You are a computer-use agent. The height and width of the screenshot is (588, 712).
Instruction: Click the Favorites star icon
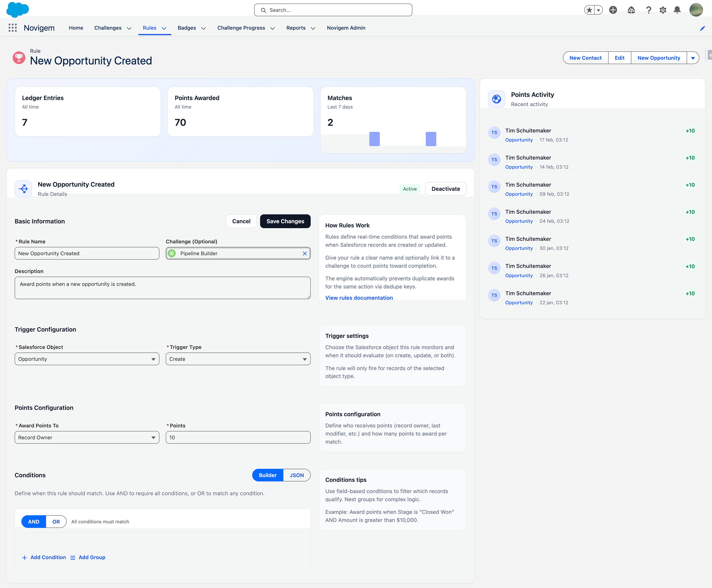point(589,10)
